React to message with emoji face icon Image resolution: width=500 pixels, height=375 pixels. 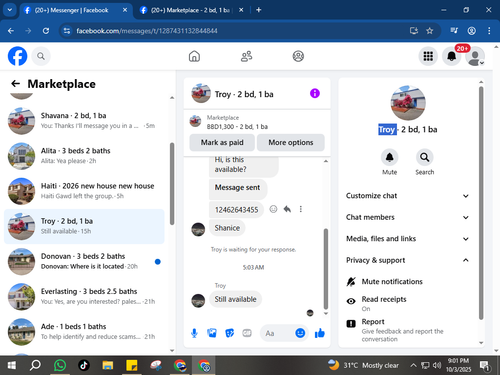point(273,209)
